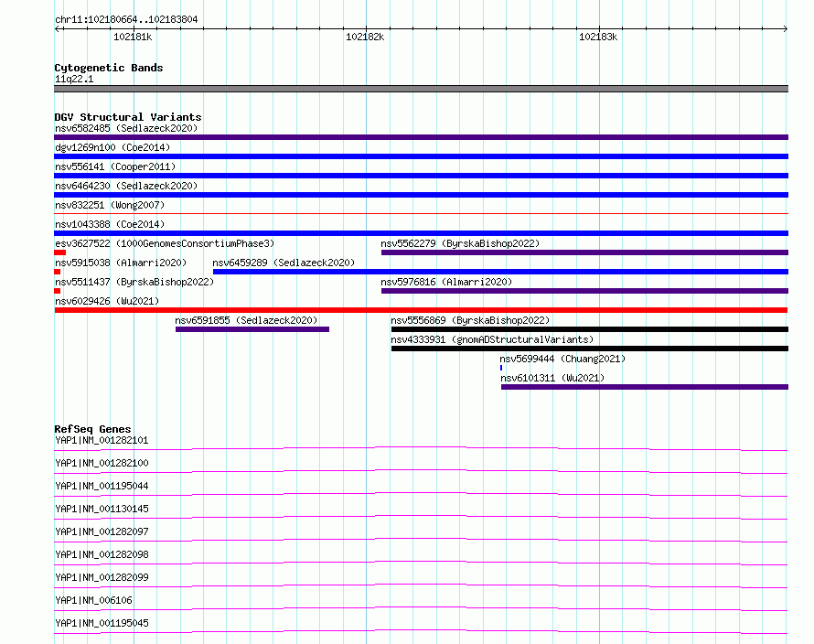Select nsv1043388 (Coe2014) variant label
This screenshot has width=814, height=644.
(110, 224)
